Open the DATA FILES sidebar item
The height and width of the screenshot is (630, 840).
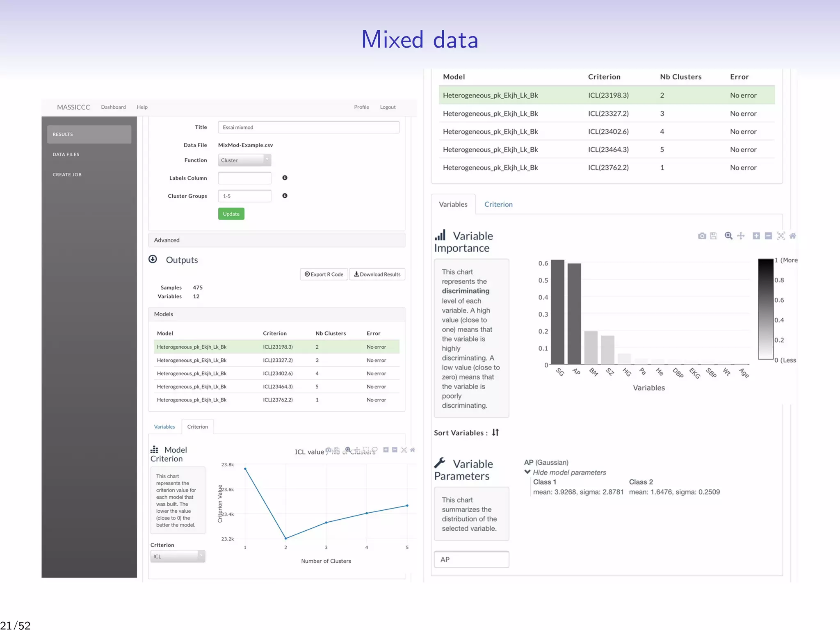coord(66,154)
